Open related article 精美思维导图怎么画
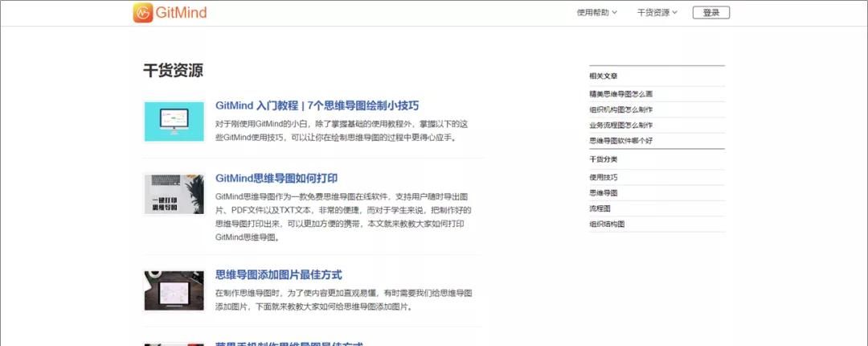 (621, 94)
